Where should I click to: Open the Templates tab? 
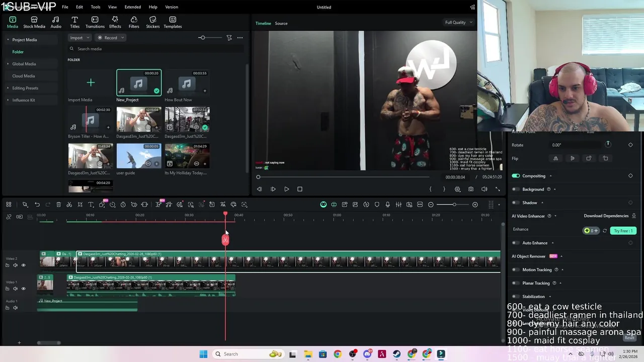pyautogui.click(x=173, y=23)
